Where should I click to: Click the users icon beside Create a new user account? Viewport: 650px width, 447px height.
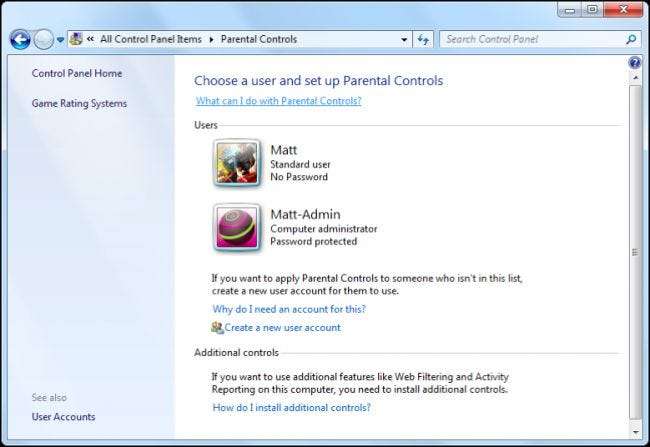click(217, 328)
